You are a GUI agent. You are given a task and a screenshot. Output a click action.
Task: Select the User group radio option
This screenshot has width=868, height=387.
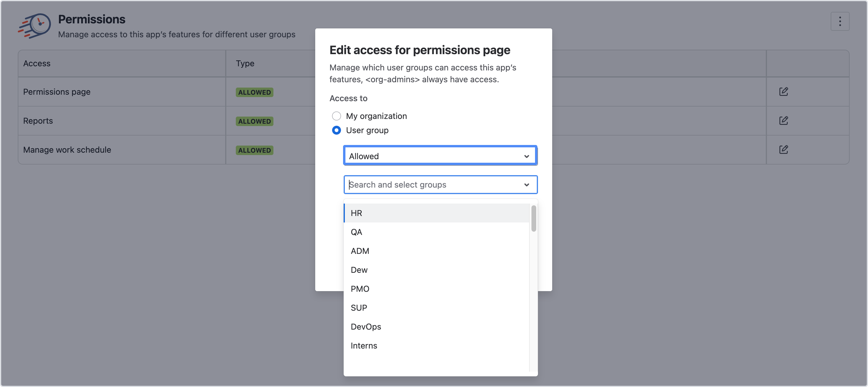tap(336, 130)
